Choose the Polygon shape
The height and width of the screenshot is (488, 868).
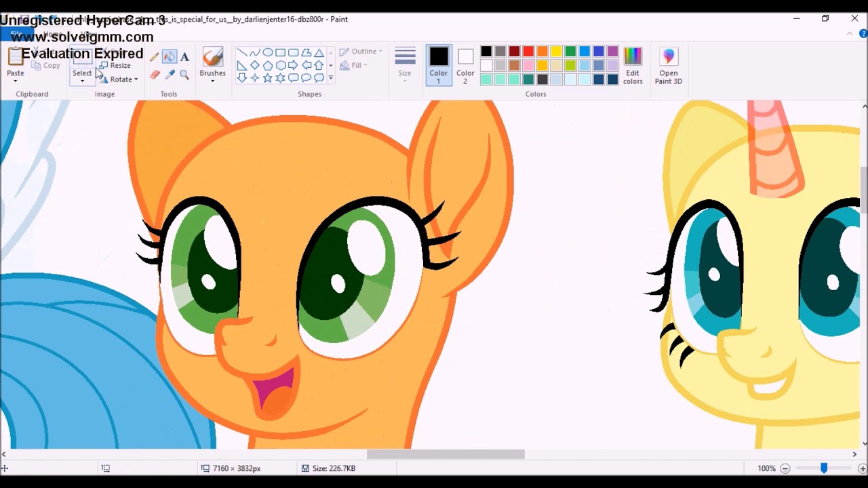tap(307, 53)
